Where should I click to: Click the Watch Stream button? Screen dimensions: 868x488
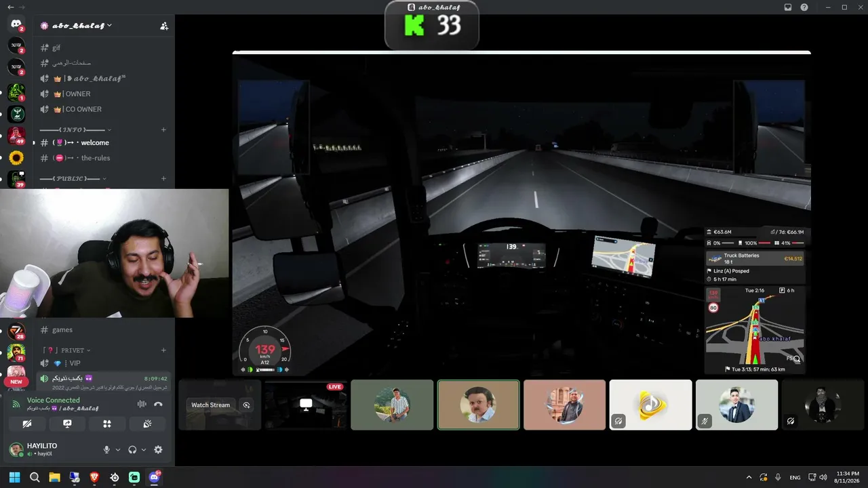[x=210, y=405]
